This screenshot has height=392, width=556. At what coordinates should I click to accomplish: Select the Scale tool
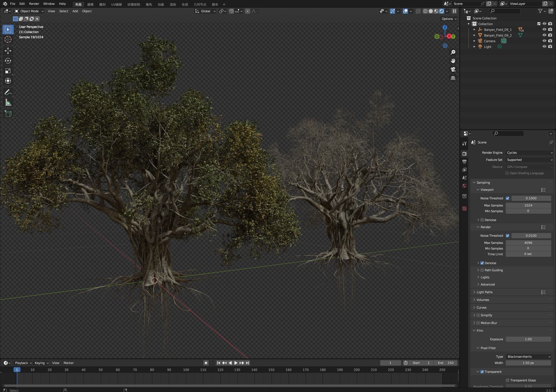click(x=8, y=71)
